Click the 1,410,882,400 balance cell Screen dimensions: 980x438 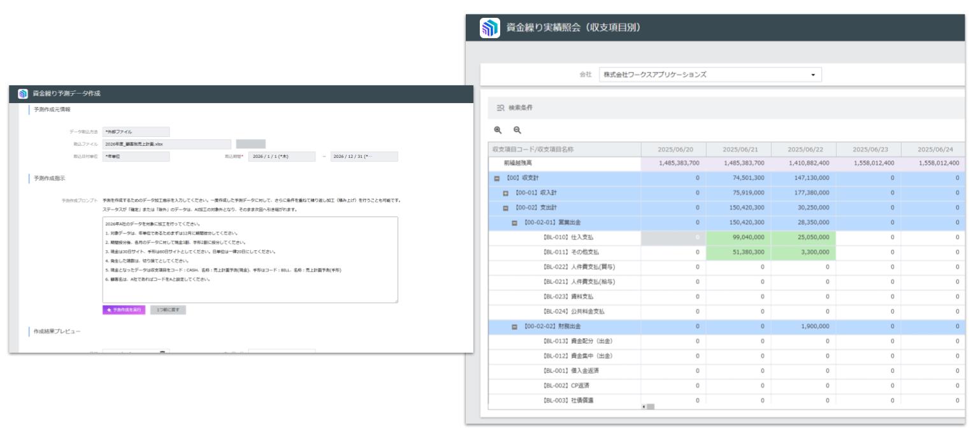803,163
